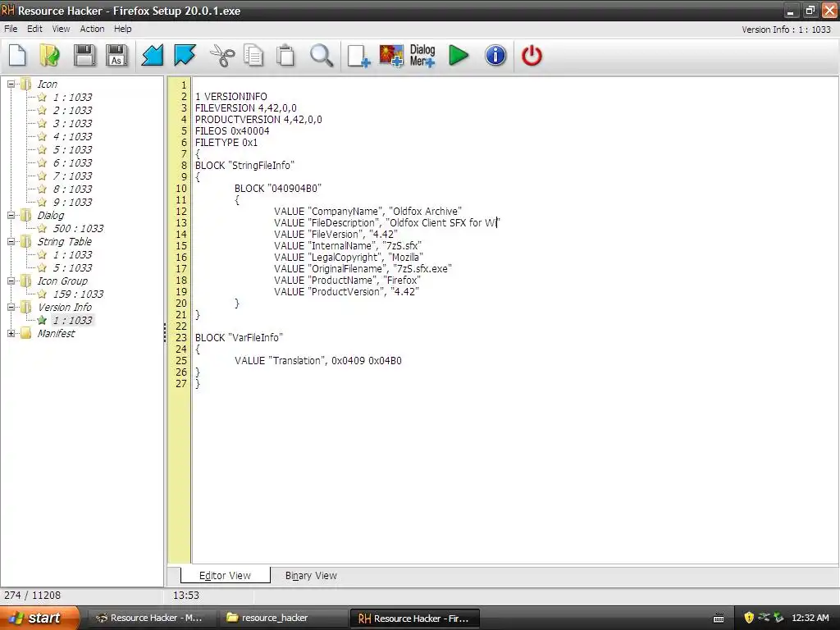840x630 pixels.
Task: Click the Save floppy disk icon
Action: [x=84, y=55]
